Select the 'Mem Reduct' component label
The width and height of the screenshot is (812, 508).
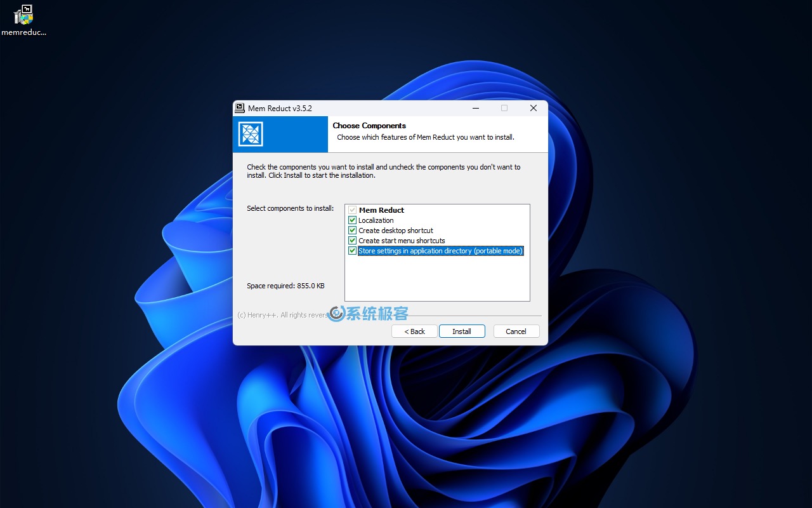tap(381, 210)
